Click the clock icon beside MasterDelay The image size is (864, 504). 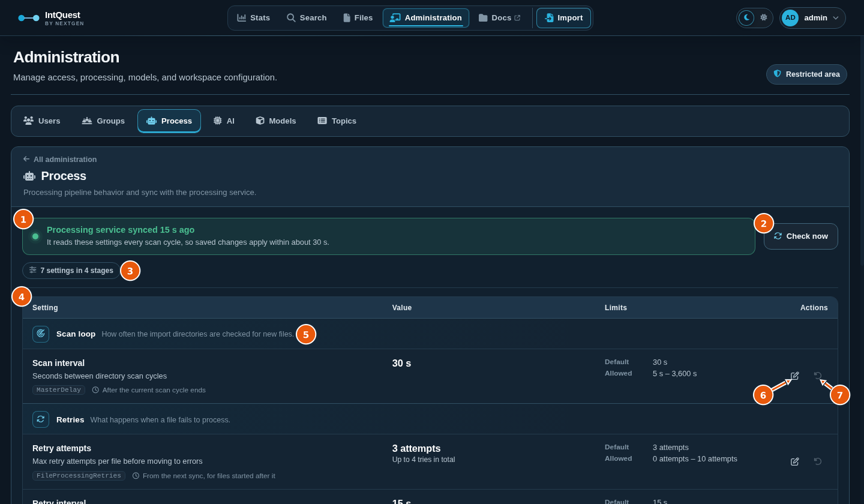coord(95,390)
